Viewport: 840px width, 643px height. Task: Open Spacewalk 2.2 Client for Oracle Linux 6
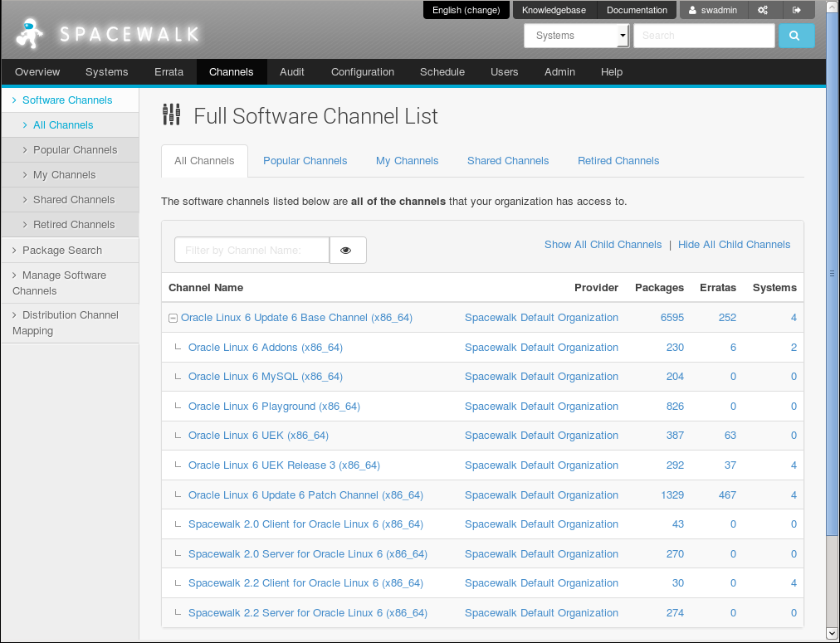click(x=305, y=583)
